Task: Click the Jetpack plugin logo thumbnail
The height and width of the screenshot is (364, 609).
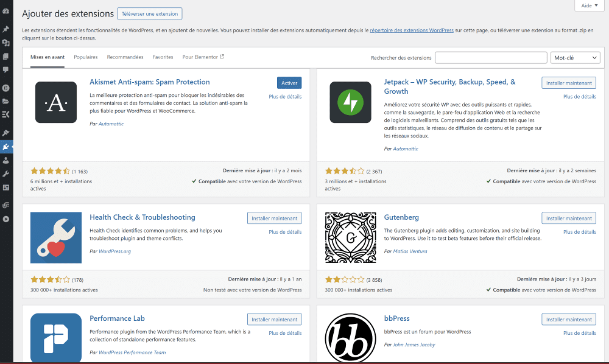Action: click(x=350, y=102)
